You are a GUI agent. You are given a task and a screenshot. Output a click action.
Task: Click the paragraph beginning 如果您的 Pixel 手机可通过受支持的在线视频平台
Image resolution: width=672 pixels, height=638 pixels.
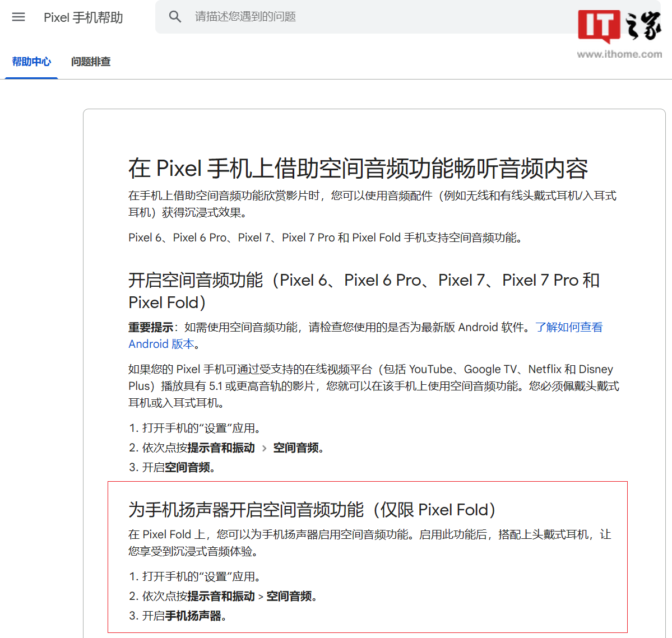[374, 386]
